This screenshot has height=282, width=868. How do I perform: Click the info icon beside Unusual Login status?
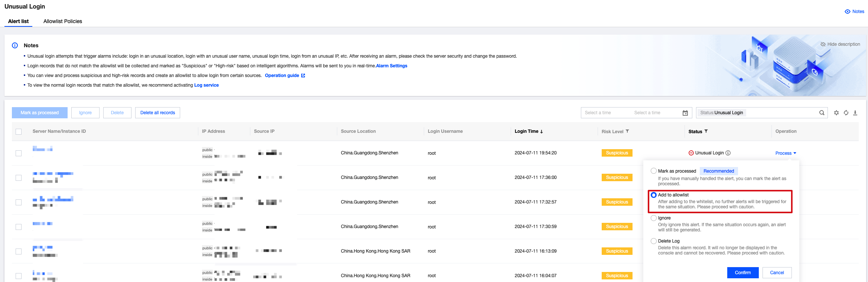728,153
